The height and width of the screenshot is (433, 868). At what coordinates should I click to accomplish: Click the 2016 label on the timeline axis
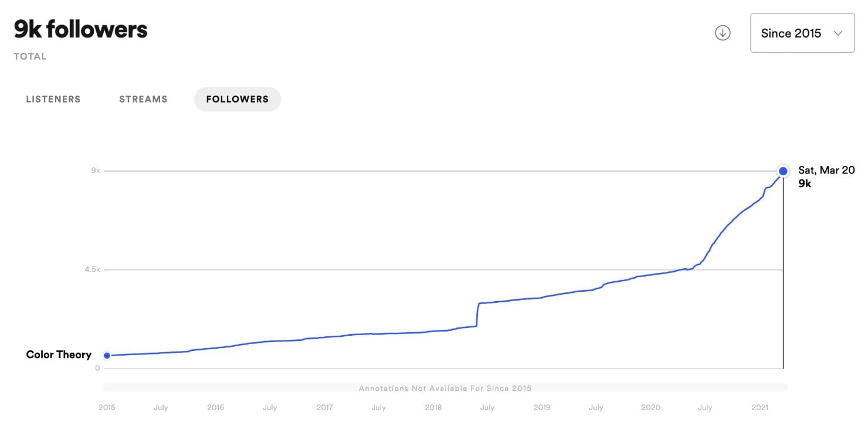click(215, 408)
